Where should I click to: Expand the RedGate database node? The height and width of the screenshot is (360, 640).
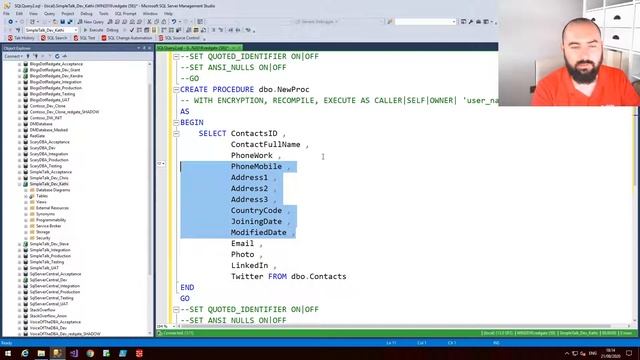point(19,136)
